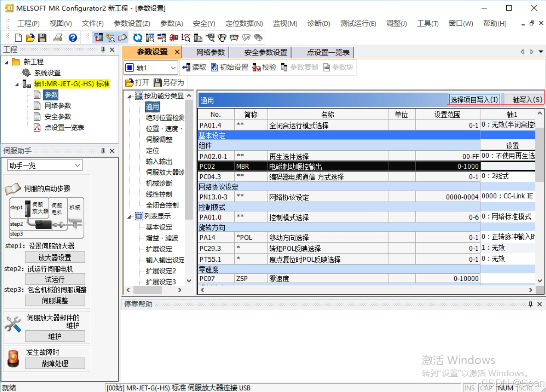Click the hand pointer test-operation toolbar icon
Viewport: 546px width, 392px height.
pyautogui.click(x=222, y=38)
